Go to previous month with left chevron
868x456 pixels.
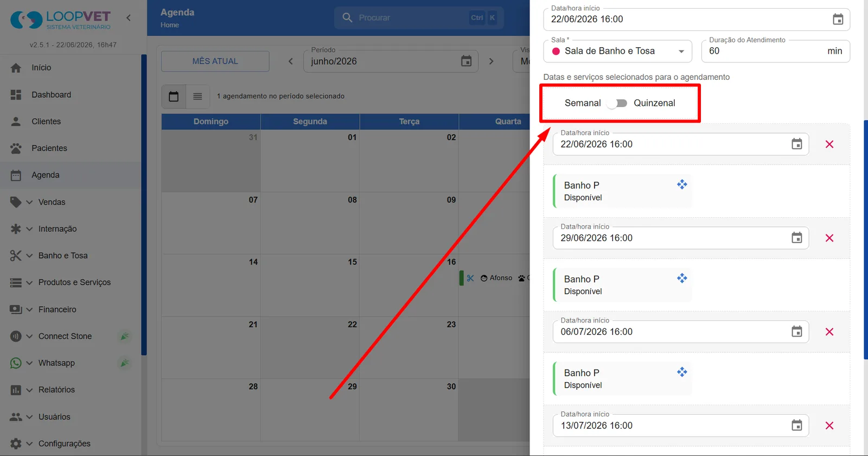291,61
